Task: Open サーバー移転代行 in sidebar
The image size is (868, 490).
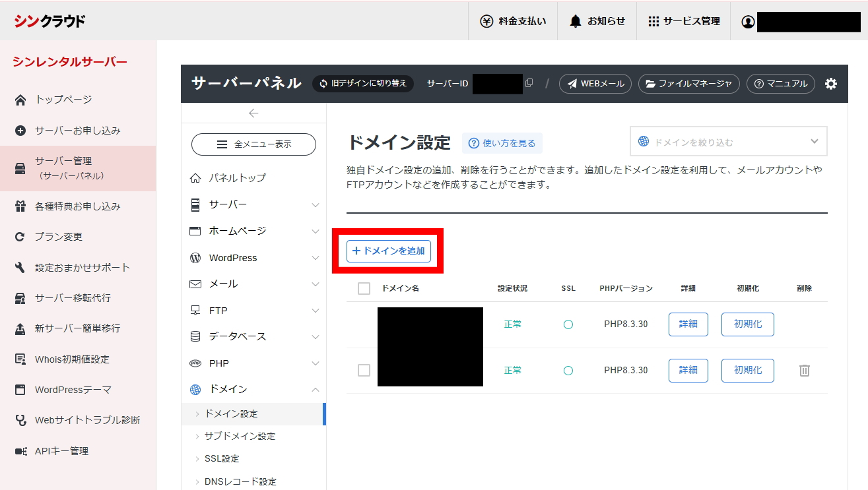Action: tap(78, 298)
